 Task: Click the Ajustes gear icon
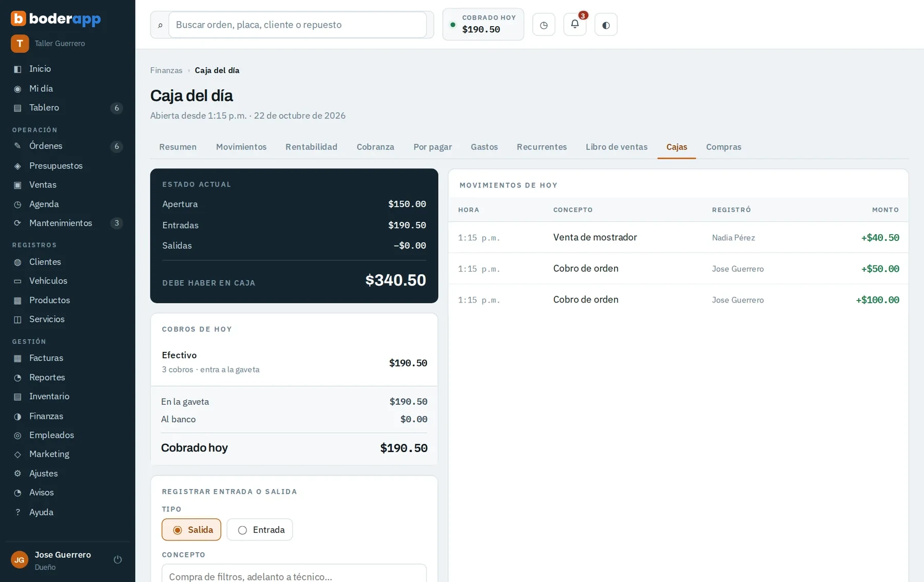click(x=17, y=474)
